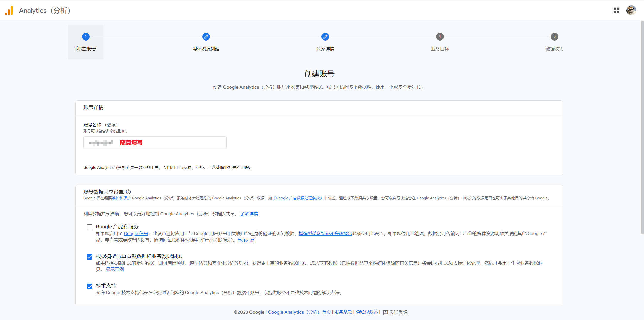Open the user account avatar
The image size is (644, 320).
click(631, 10)
